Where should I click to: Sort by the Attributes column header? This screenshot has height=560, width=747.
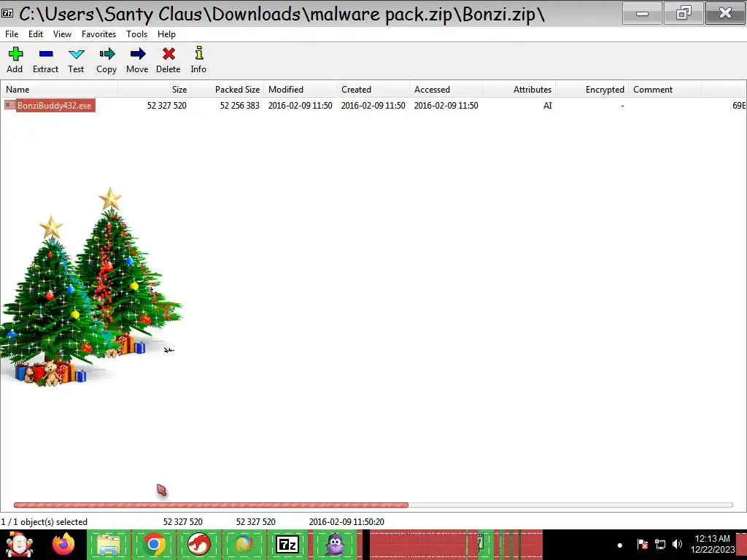coord(519,90)
